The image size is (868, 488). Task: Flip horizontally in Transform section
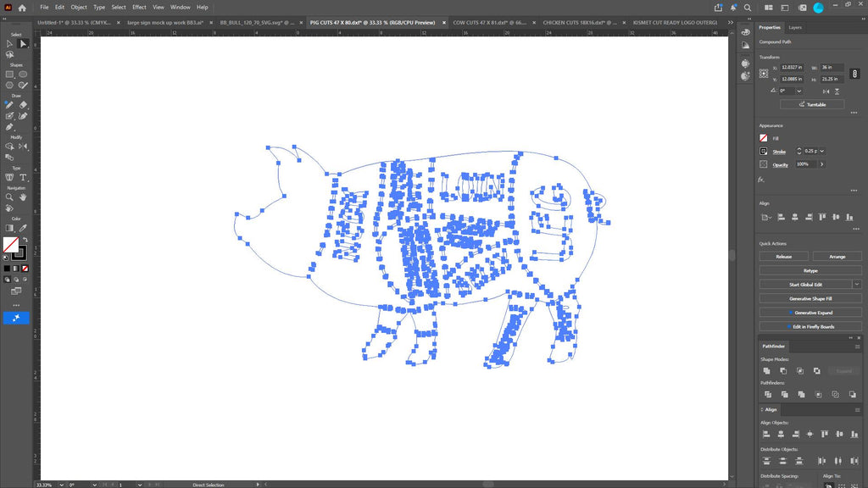pos(826,91)
